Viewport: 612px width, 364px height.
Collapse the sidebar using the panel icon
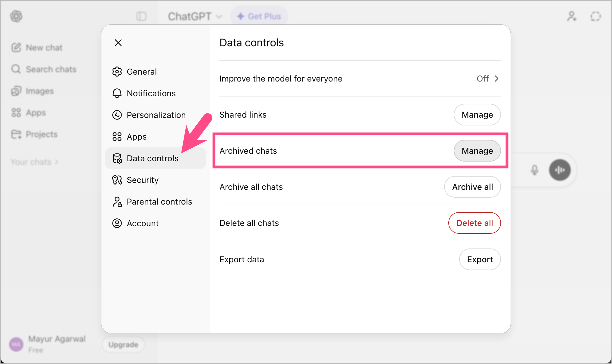(x=141, y=16)
